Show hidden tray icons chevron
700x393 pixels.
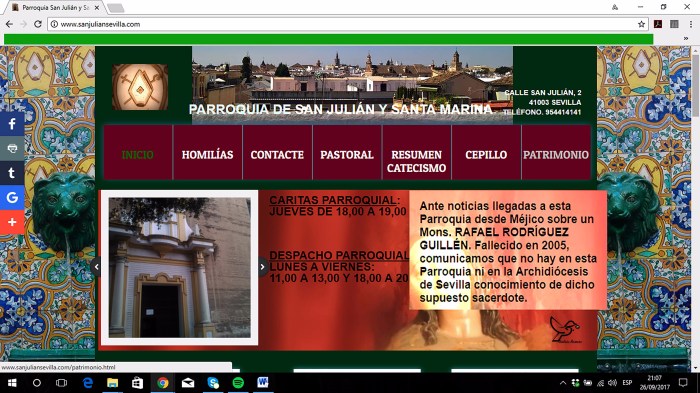click(x=563, y=383)
